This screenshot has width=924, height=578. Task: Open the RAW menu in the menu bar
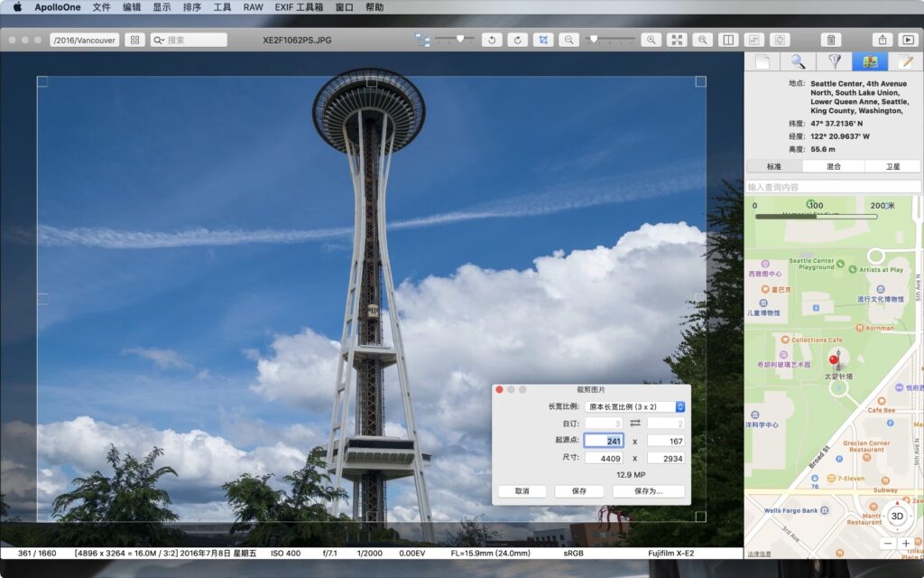(x=253, y=7)
